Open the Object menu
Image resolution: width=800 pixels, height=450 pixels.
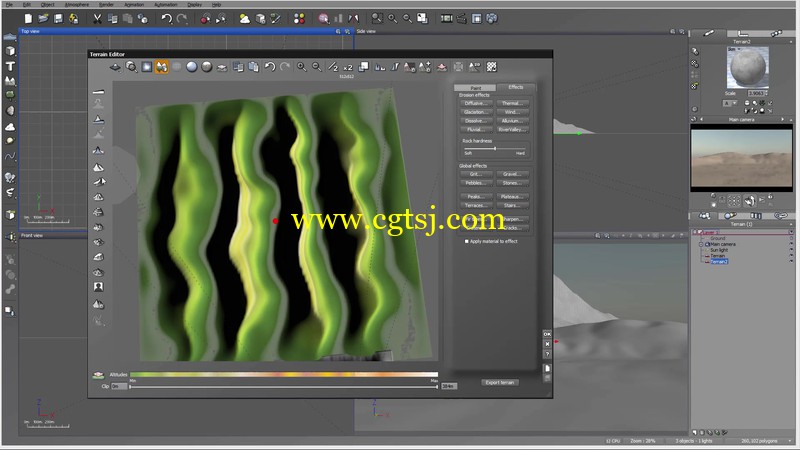click(x=47, y=5)
